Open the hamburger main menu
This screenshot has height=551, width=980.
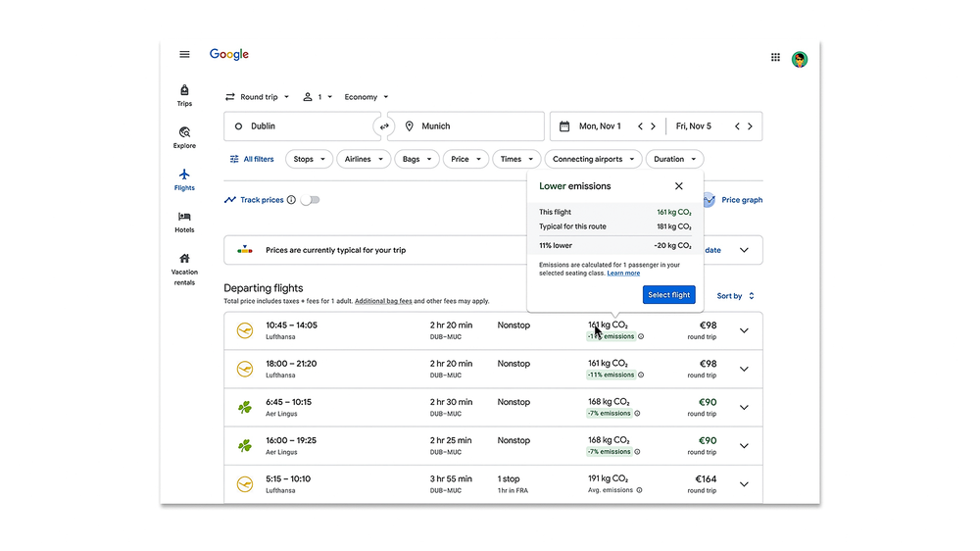[x=184, y=55]
